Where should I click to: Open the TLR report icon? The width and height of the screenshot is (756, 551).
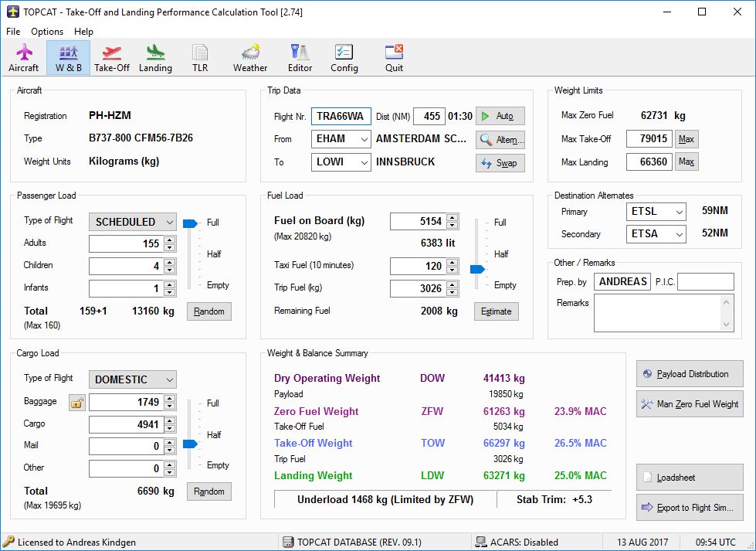tap(199, 58)
